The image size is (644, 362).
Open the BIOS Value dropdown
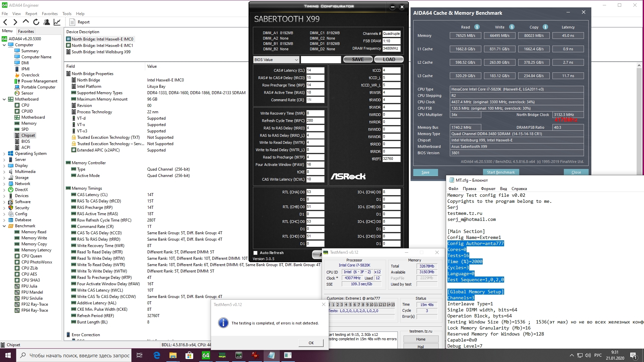(276, 60)
